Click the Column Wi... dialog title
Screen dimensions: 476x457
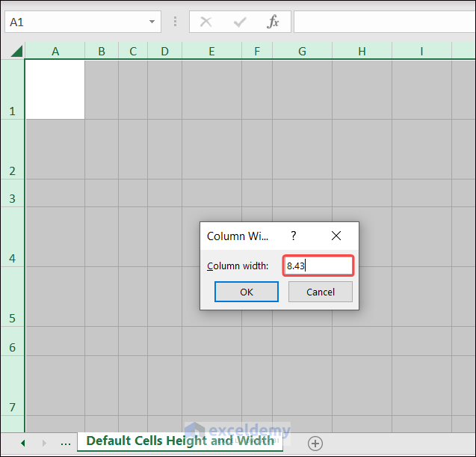tap(238, 236)
